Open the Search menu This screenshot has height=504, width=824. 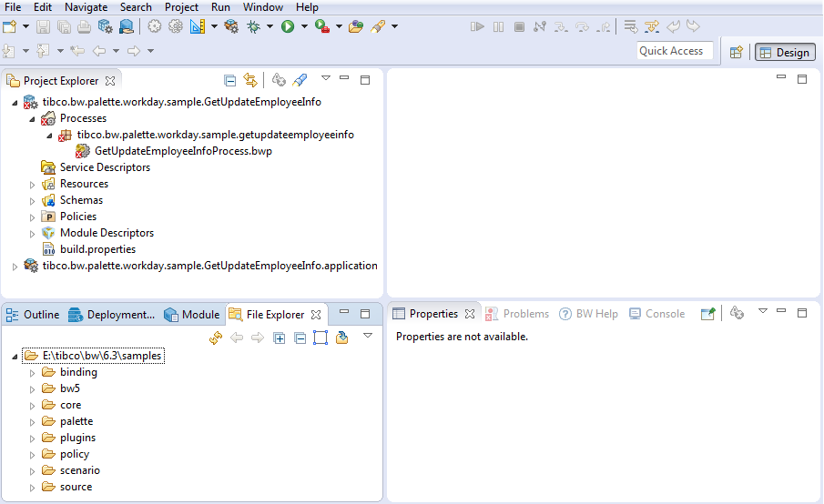click(136, 7)
